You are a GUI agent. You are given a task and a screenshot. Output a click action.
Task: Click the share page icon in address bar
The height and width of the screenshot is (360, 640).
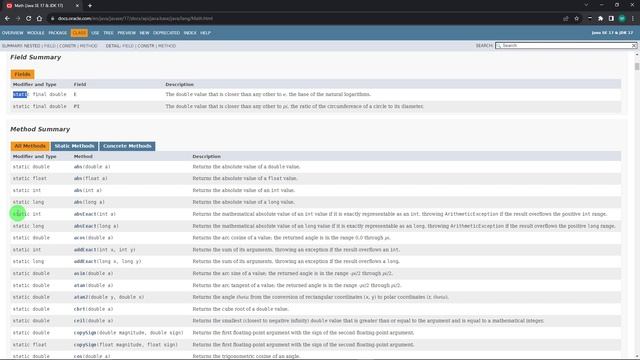(566, 18)
